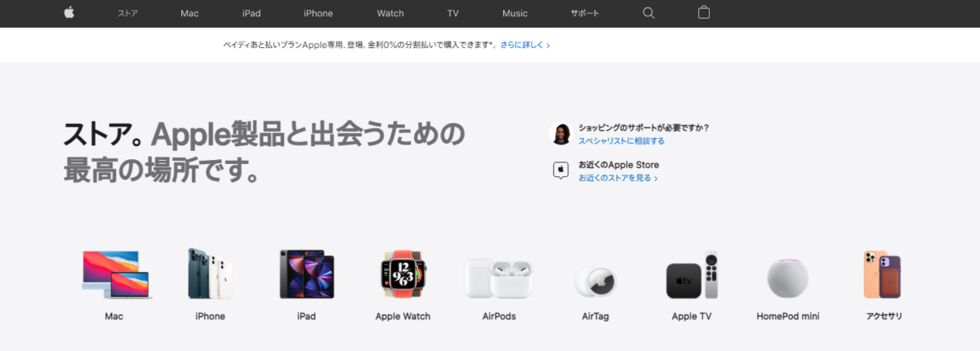Click the specialist avatar photo
The image size is (980, 351).
(561, 134)
